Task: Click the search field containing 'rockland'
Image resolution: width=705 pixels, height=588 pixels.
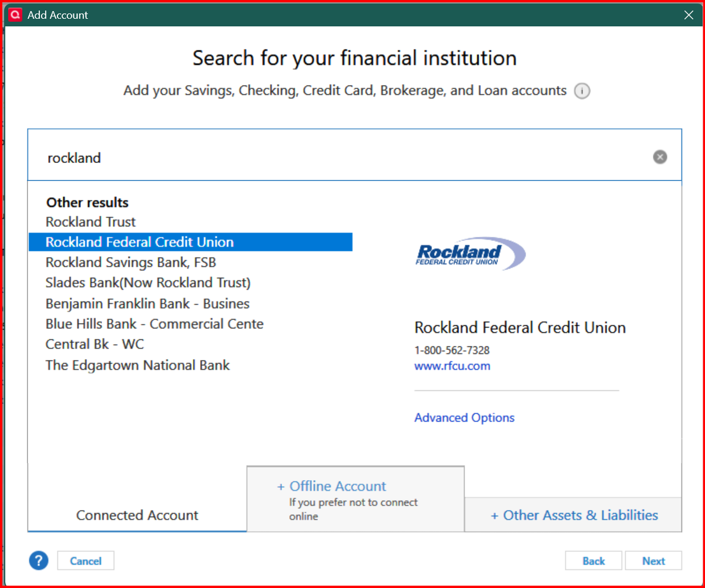Action: coord(354,155)
